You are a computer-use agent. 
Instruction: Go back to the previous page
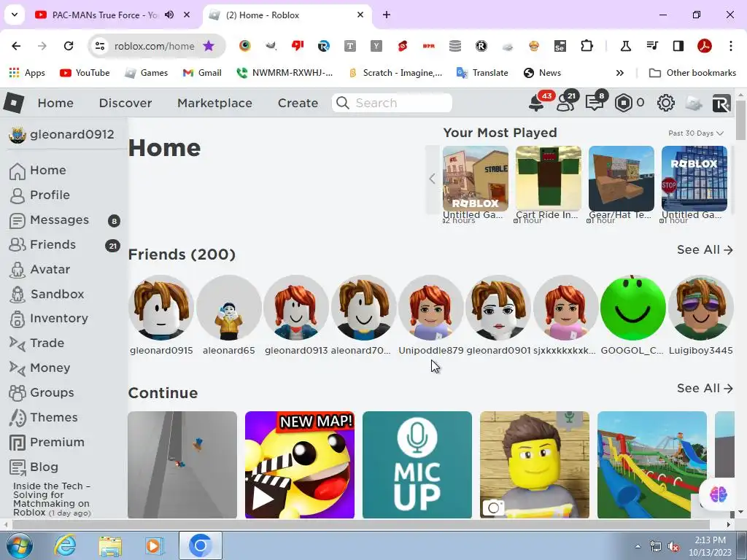tap(16, 46)
